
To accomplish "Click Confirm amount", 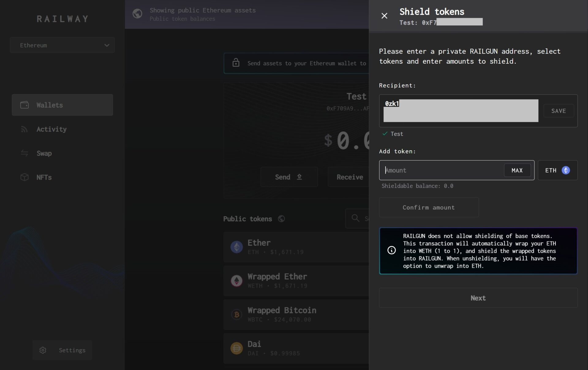I will 429,207.
